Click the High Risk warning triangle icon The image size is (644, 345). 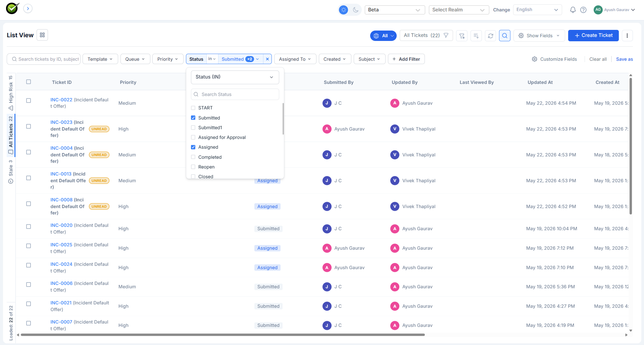[x=11, y=108]
